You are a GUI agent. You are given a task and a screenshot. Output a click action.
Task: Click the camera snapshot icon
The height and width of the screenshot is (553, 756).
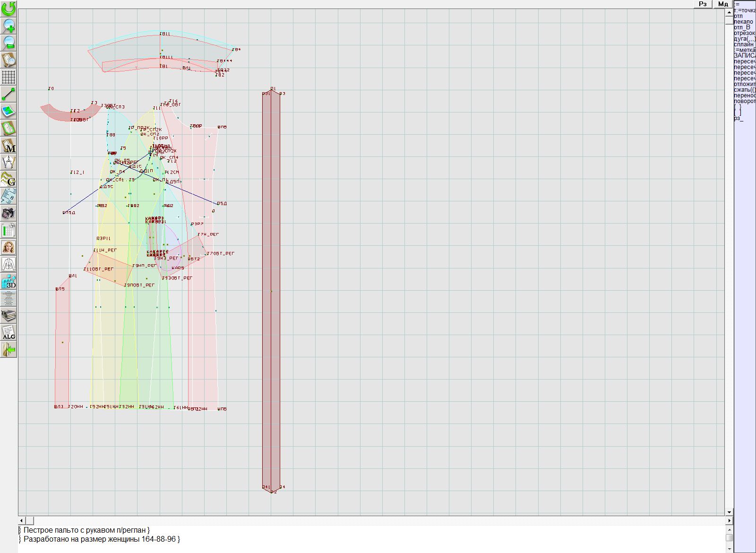click(9, 213)
